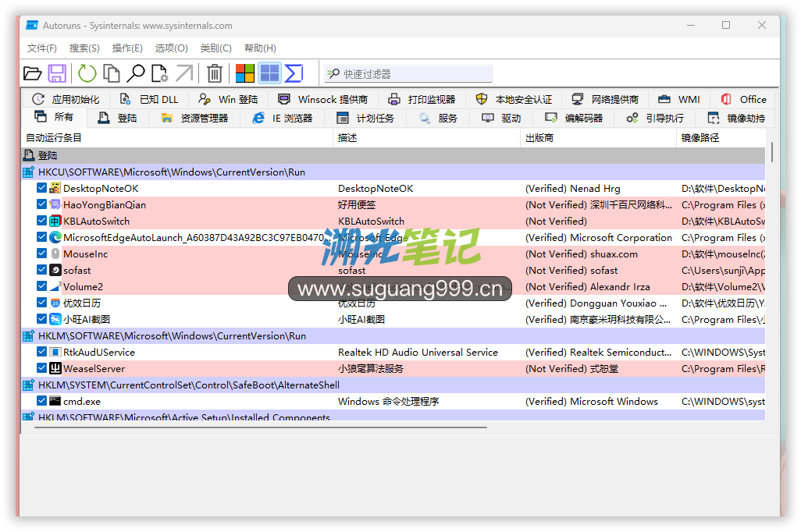This screenshot has height=532, width=801.
Task: Disable the KBLAutoSwitch startup checkbox
Action: coord(42,221)
